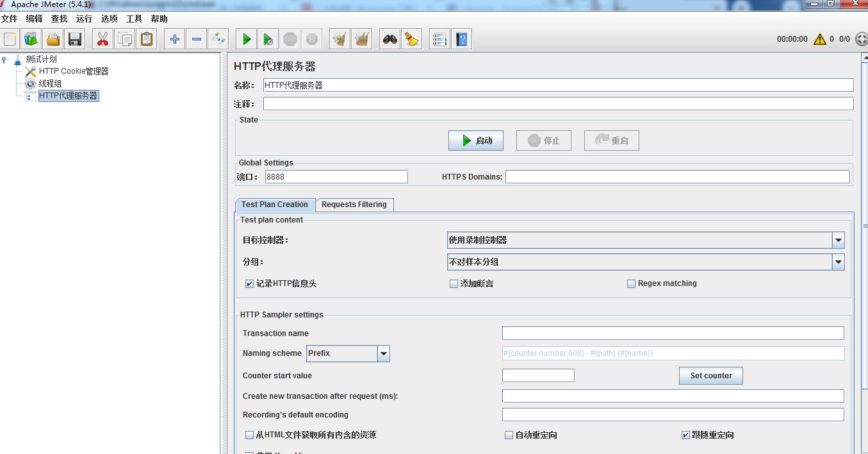Click Recording's default encoding input field

(673, 414)
